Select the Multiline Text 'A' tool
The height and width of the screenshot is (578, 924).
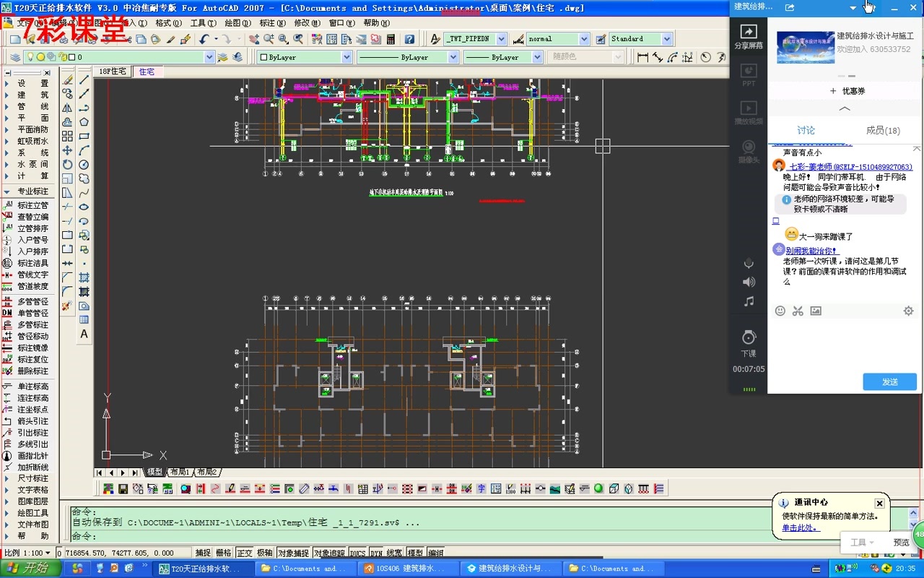click(x=84, y=334)
